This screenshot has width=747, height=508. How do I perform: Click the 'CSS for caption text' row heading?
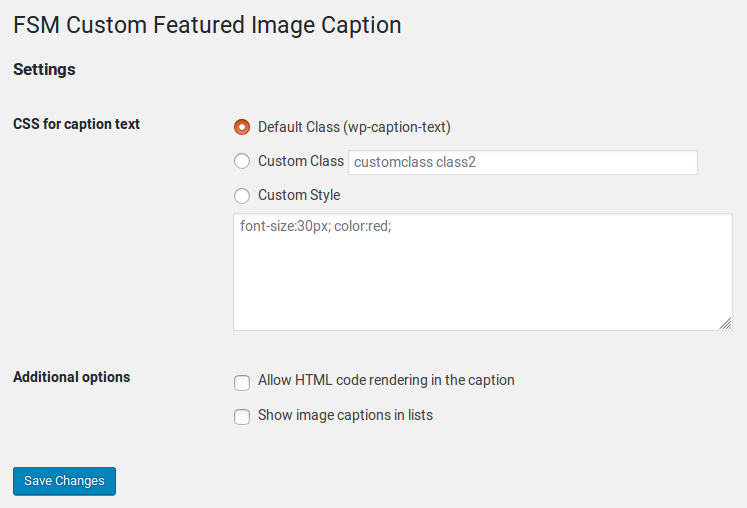(76, 124)
